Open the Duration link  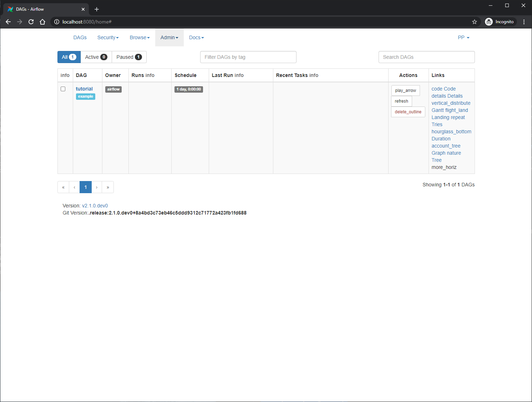(441, 139)
